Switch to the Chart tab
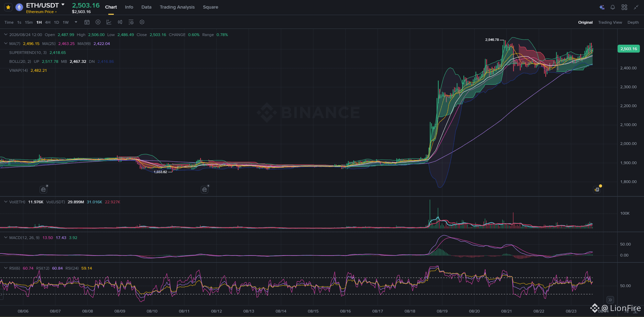644x317 pixels. point(111,7)
